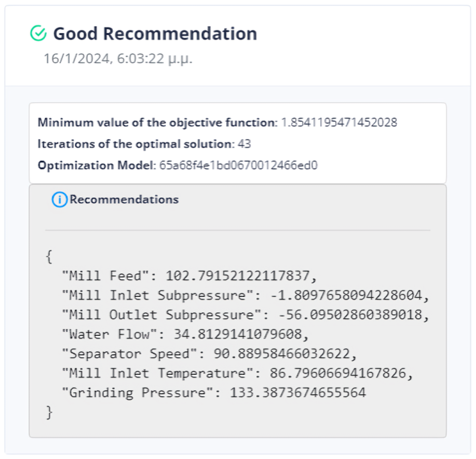The image size is (476, 459).
Task: Click the Mill Inlet Temperature entry
Action: [x=237, y=373]
